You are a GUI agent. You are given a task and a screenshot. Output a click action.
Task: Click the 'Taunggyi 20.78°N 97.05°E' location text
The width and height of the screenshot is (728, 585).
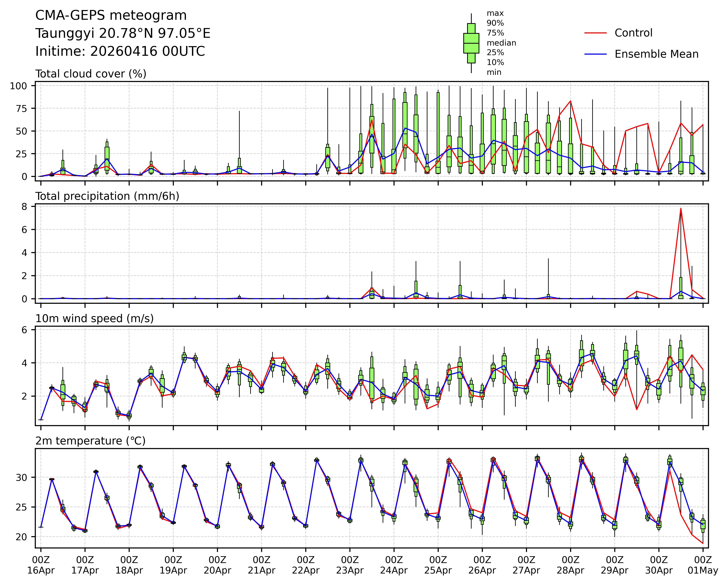tap(123, 33)
